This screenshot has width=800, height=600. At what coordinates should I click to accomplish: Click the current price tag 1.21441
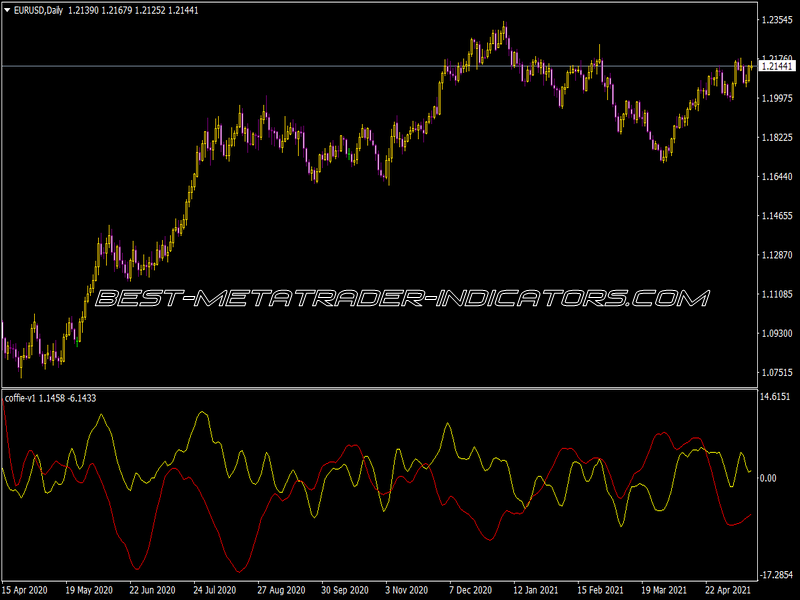[777, 66]
